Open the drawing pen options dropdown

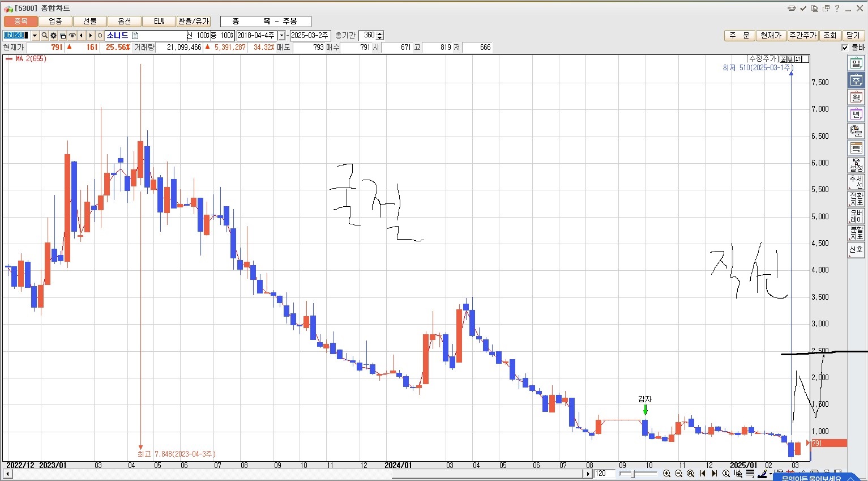[771, 474]
